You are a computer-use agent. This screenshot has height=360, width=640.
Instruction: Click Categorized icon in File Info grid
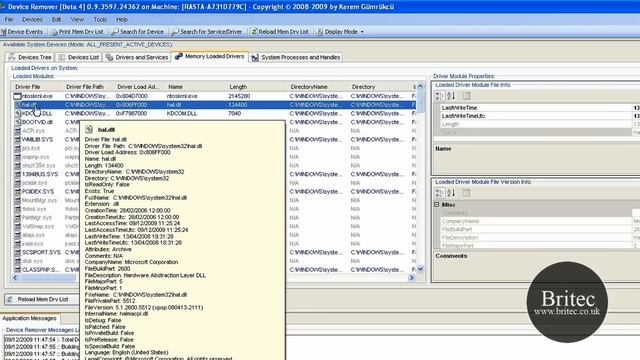tap(440, 96)
